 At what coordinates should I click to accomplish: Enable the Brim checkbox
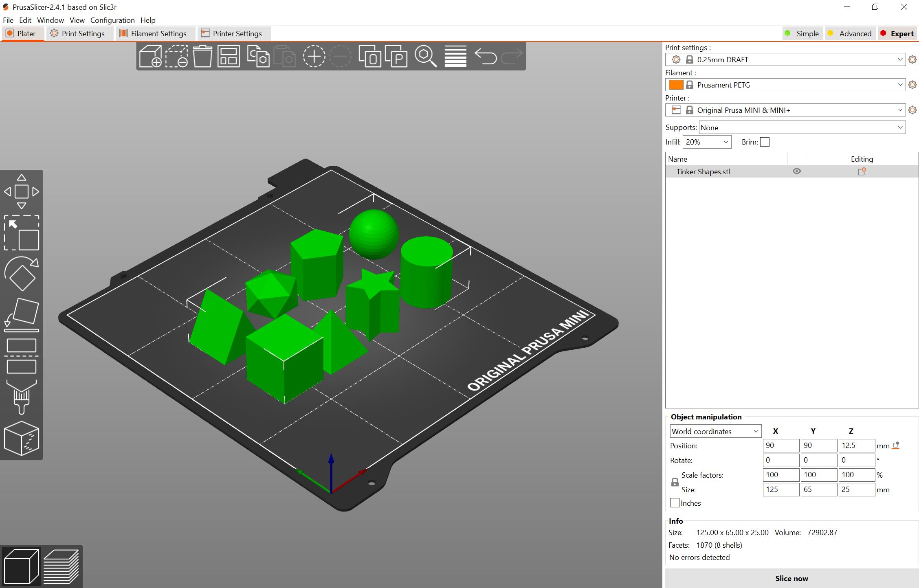[765, 142]
